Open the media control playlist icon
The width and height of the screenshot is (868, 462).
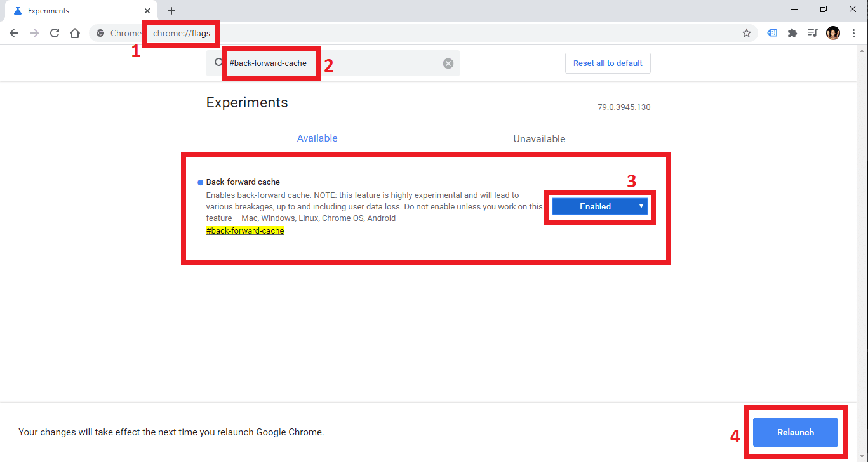tap(812, 33)
